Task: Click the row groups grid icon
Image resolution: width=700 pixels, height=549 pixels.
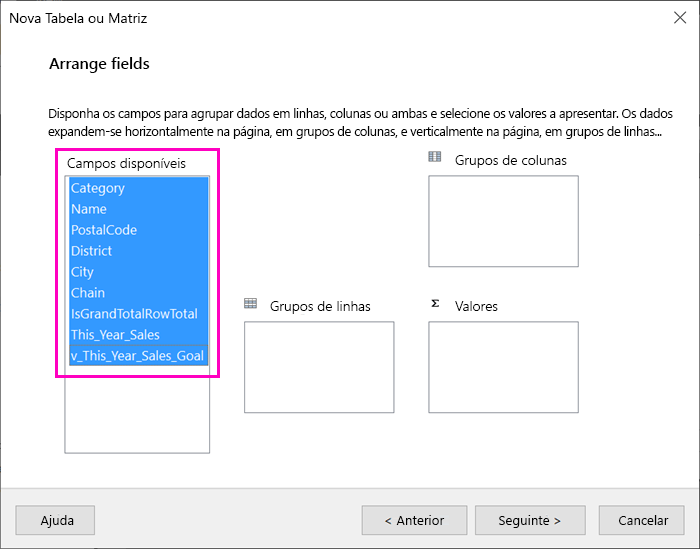Action: tap(250, 304)
